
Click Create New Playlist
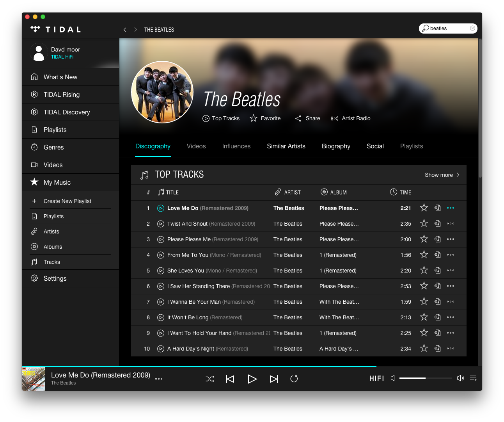pyautogui.click(x=70, y=201)
